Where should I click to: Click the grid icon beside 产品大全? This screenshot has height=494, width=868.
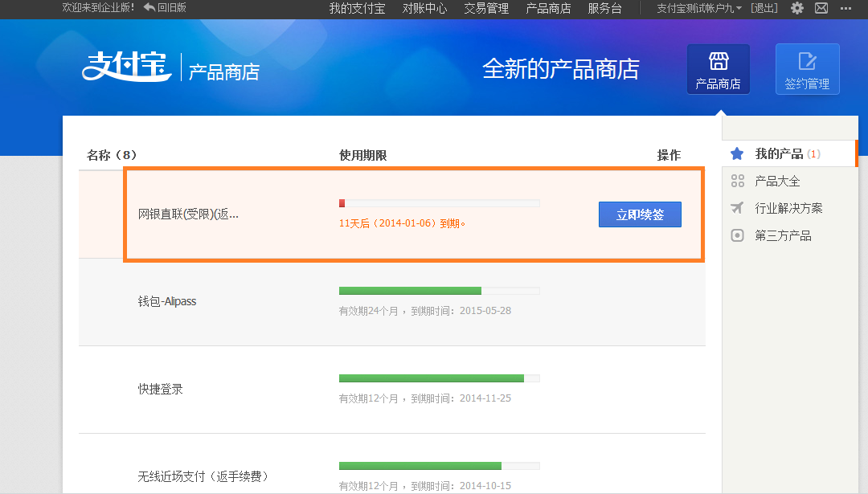(737, 181)
